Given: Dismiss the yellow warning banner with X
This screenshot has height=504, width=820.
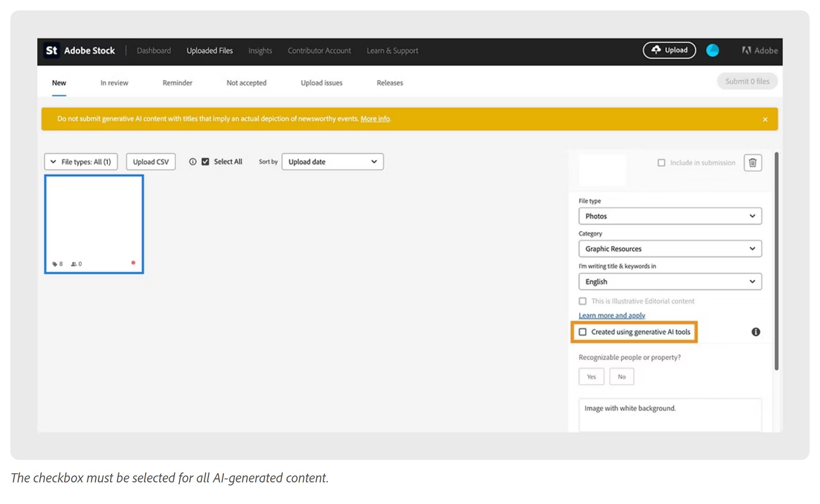Looking at the screenshot, I should [x=765, y=119].
